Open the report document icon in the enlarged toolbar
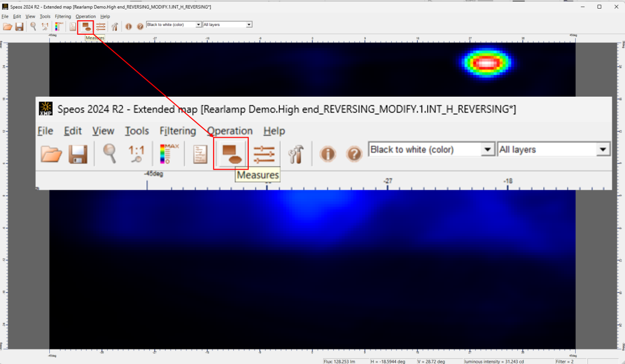The width and height of the screenshot is (625, 364). coord(200,154)
